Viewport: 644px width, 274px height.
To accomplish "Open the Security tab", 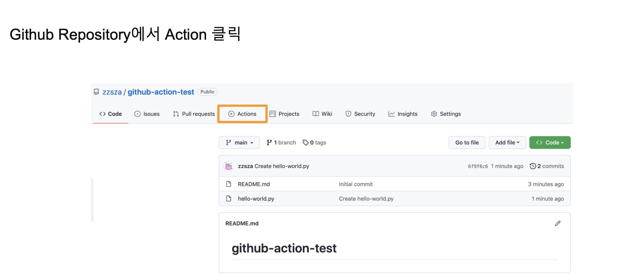I will (x=360, y=114).
